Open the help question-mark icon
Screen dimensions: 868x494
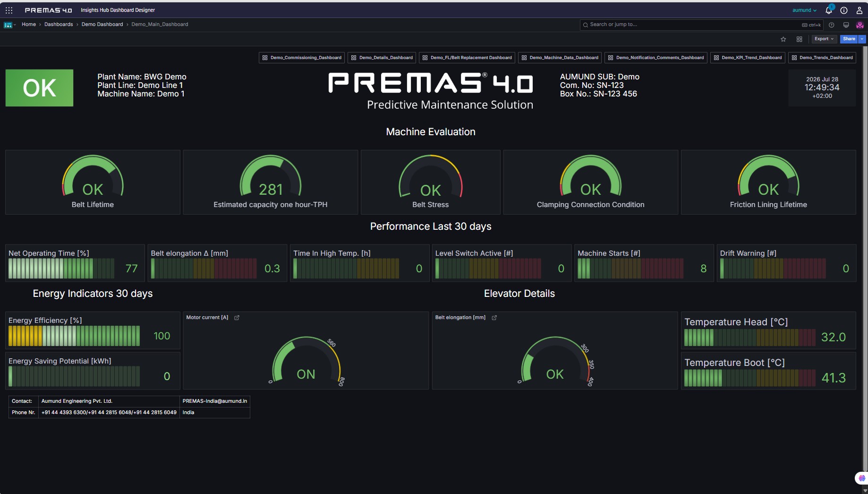click(x=832, y=25)
